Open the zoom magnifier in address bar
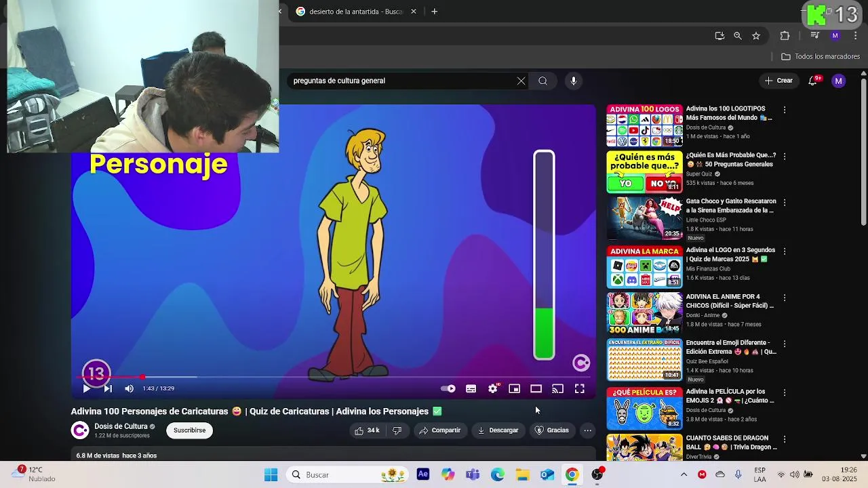Image resolution: width=868 pixels, height=488 pixels. coord(738,36)
